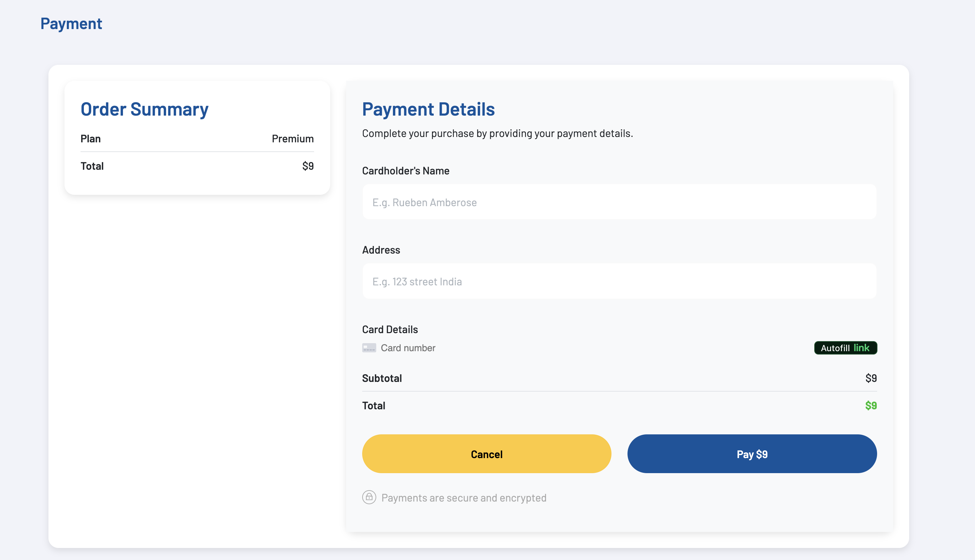Click the Card Details label
975x560 pixels.
point(390,329)
